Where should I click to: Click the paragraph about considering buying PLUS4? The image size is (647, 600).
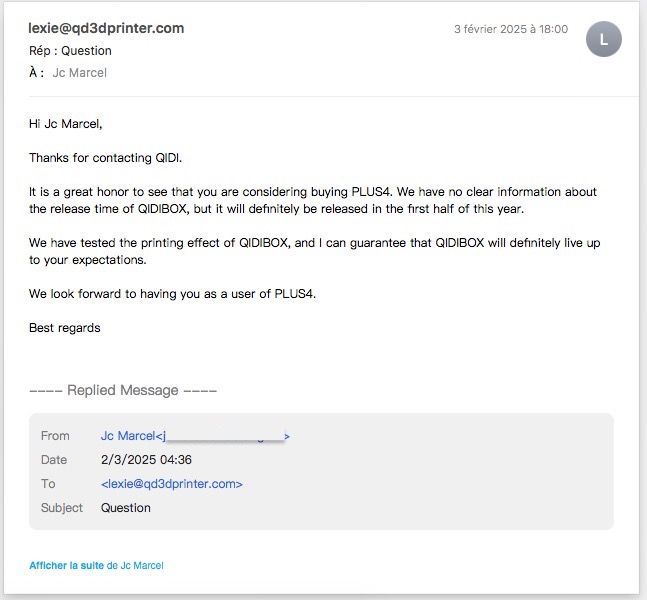pyautogui.click(x=312, y=200)
